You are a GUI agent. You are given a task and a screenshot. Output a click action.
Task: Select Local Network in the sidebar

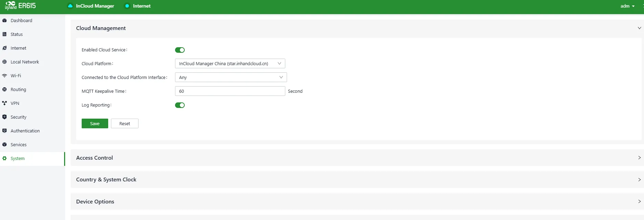click(32, 62)
